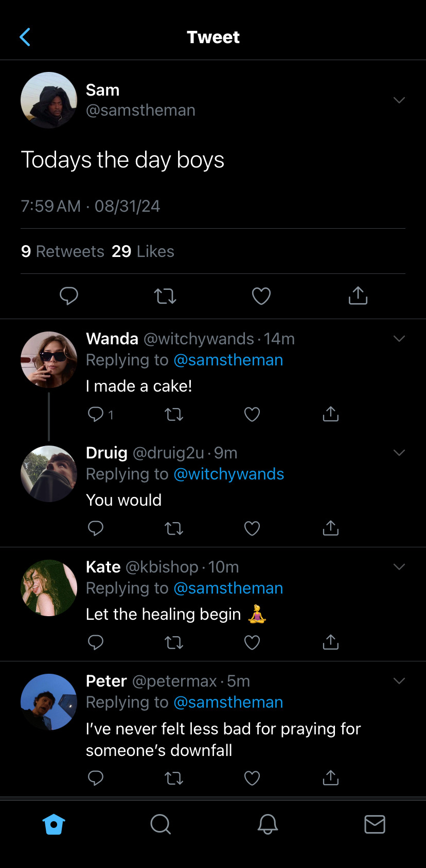Go back using the blue arrow

(x=25, y=37)
